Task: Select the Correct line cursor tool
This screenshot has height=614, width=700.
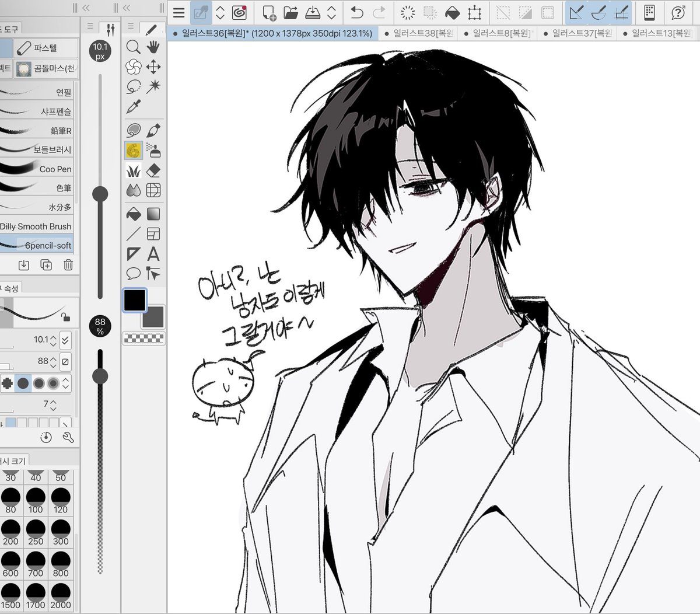Action: point(153,273)
